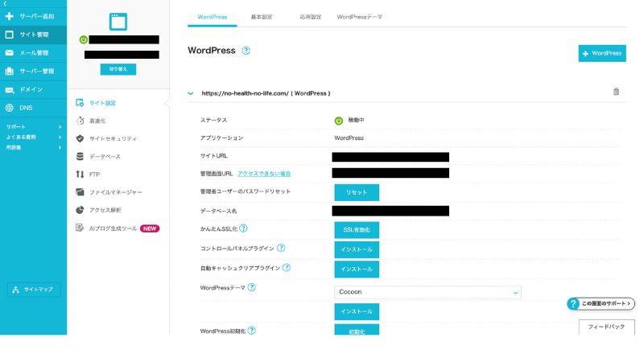Click the 初期化 button

click(x=357, y=330)
